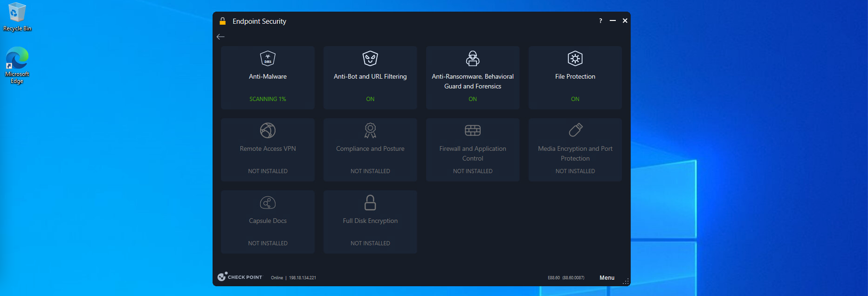
Task: Open the Remote Access VPN globe icon
Action: (x=268, y=131)
